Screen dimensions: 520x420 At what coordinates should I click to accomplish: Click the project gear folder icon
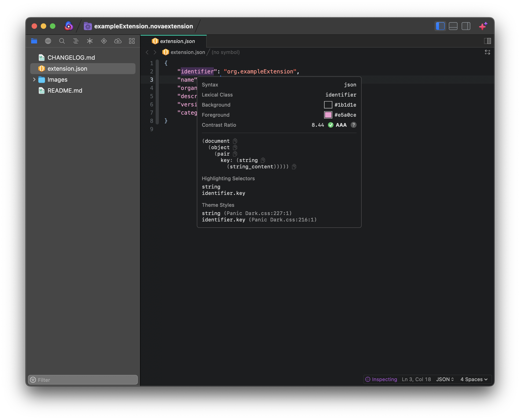pos(88,26)
